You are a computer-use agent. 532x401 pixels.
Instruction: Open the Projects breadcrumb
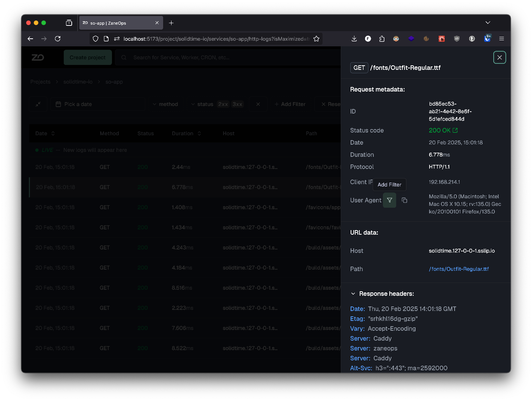[40, 82]
